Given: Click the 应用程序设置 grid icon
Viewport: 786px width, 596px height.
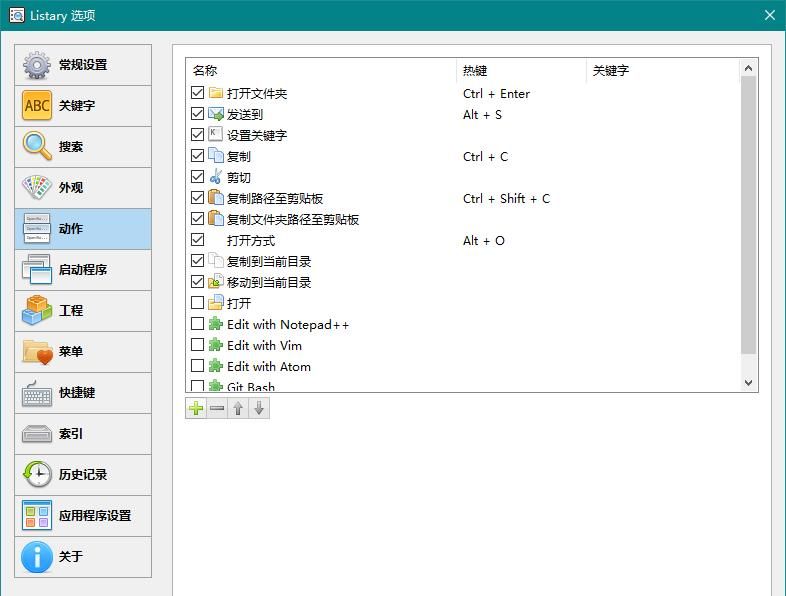Looking at the screenshot, I should (x=37, y=515).
